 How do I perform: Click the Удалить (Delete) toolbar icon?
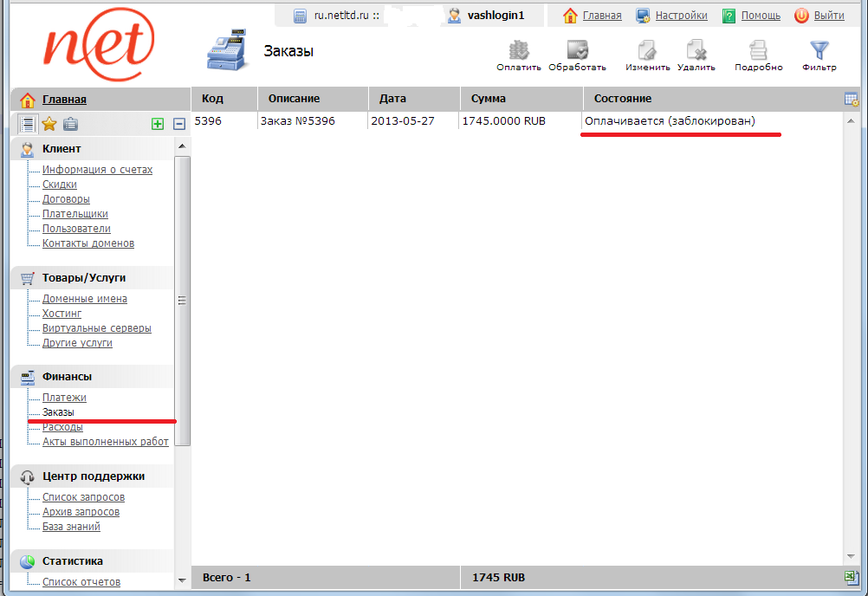[x=696, y=50]
